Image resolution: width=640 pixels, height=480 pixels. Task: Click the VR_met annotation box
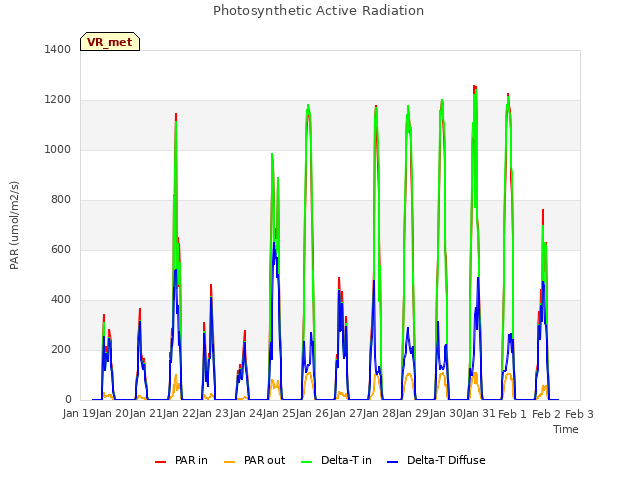click(110, 42)
